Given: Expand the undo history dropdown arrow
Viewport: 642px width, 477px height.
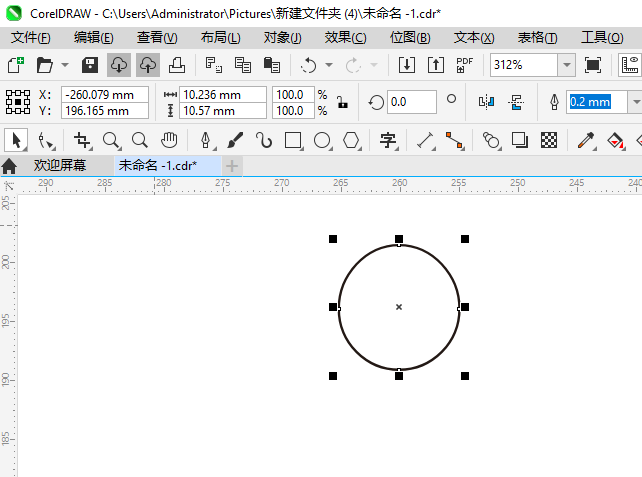Looking at the screenshot, I should coord(329,65).
